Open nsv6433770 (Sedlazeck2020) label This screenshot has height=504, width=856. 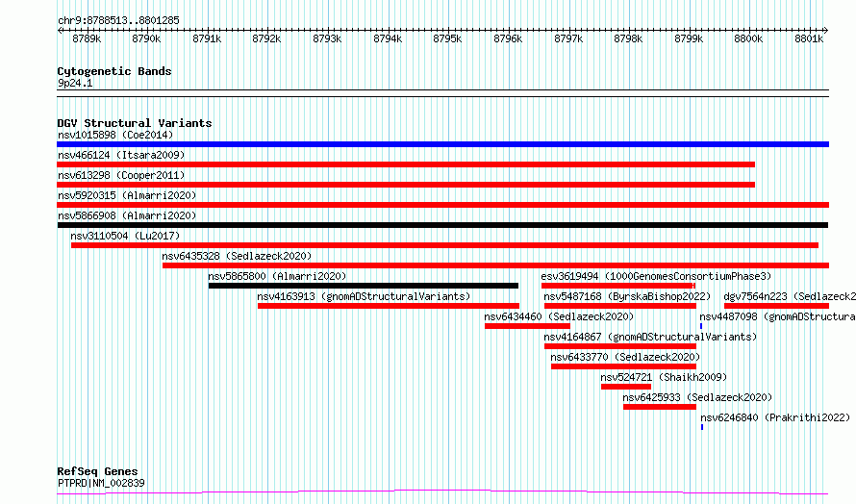pyautogui.click(x=625, y=357)
